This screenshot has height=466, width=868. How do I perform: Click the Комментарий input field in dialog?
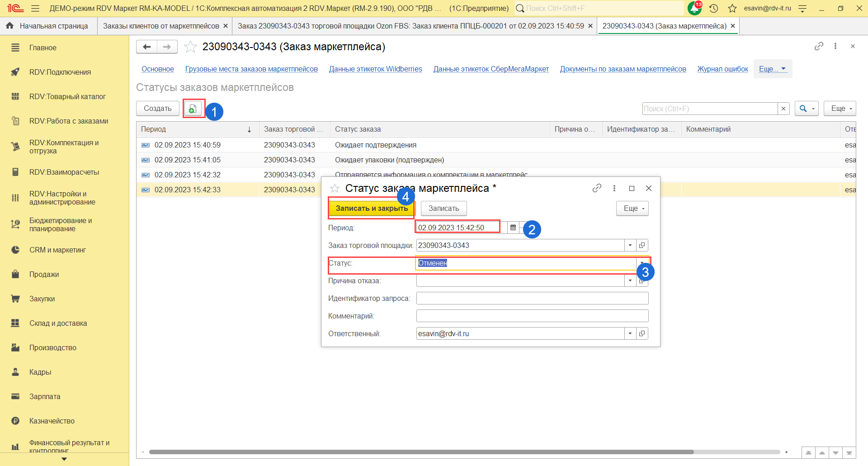click(x=532, y=316)
